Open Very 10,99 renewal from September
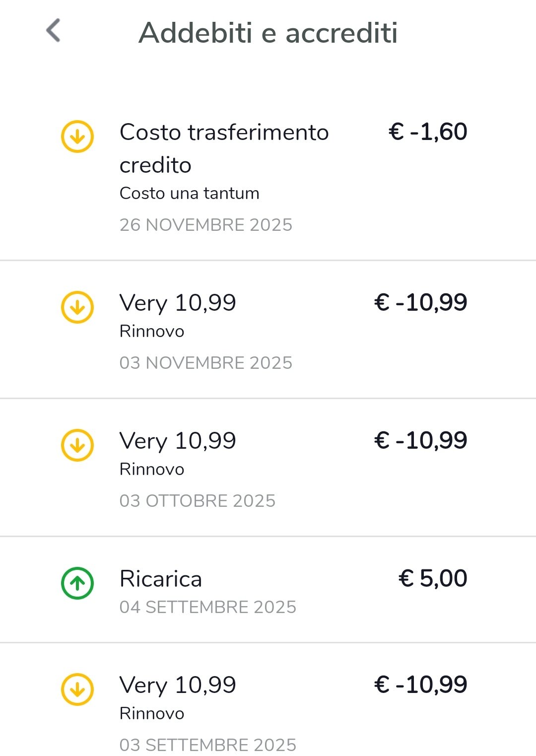Screen dimensions: 536x756 click(178, 685)
